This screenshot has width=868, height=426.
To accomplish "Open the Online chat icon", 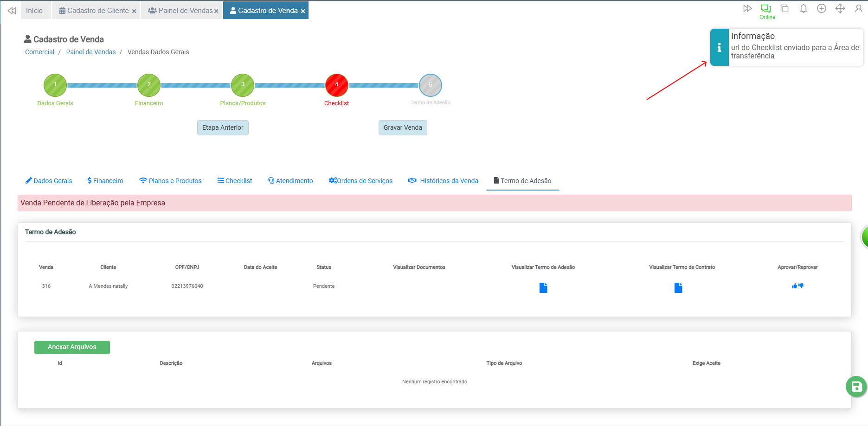I will pos(766,9).
